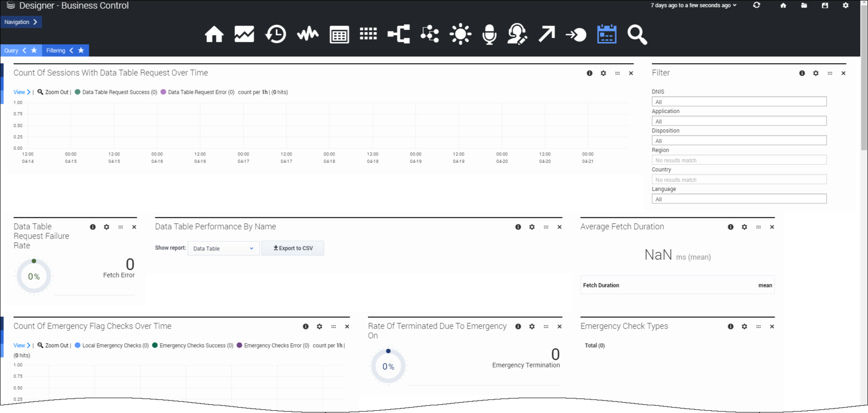
Task: Click the clock history icon in toolbar
Action: pyautogui.click(x=276, y=34)
